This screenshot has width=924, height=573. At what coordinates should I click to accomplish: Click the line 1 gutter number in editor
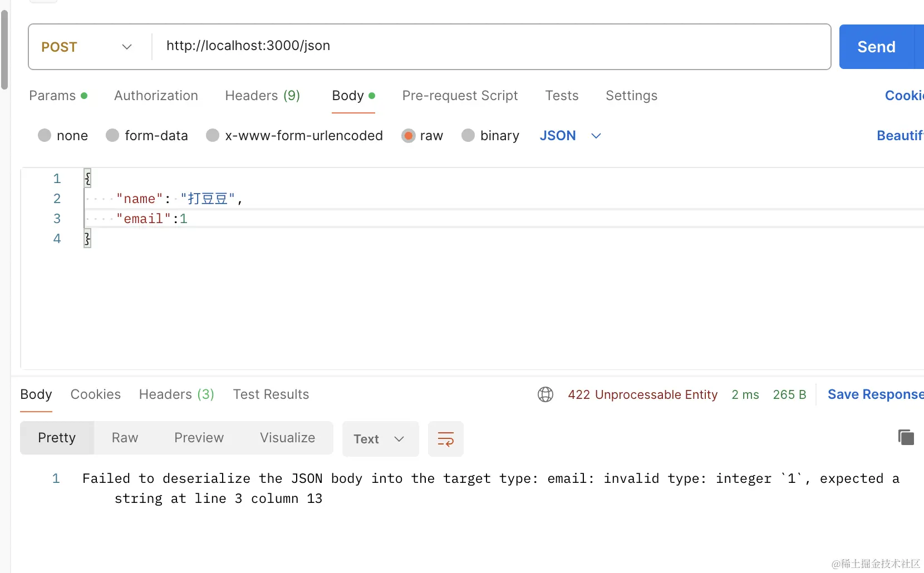(x=56, y=179)
